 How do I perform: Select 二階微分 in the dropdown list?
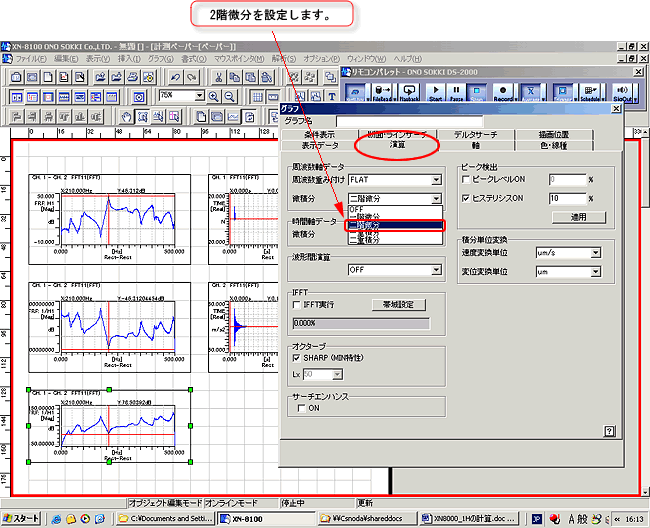(x=395, y=225)
